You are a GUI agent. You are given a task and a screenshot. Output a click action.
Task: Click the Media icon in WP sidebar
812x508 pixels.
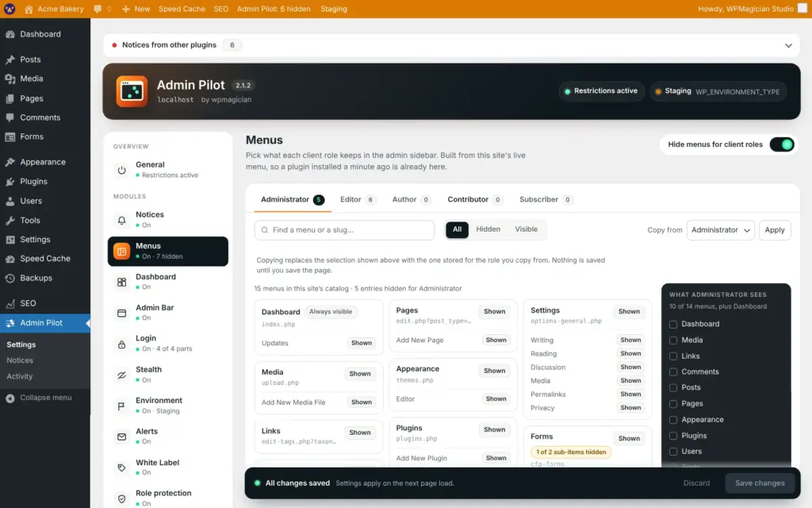(x=10, y=79)
